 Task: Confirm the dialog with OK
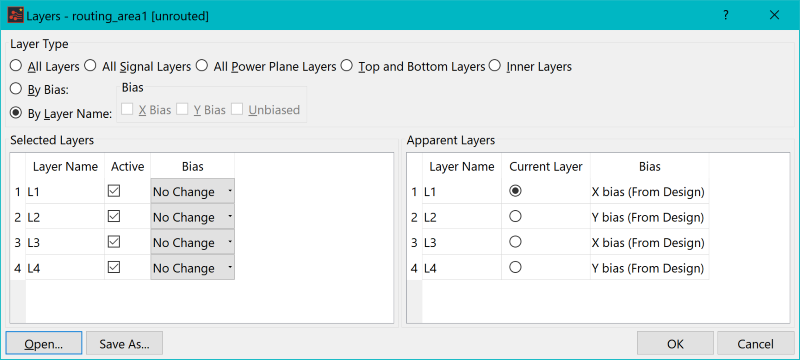[675, 343]
